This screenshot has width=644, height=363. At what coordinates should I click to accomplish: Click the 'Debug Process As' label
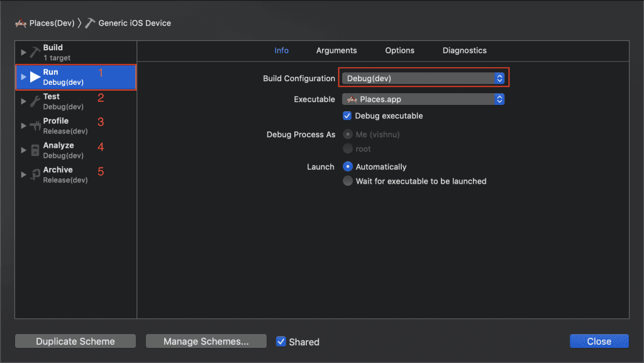(301, 135)
